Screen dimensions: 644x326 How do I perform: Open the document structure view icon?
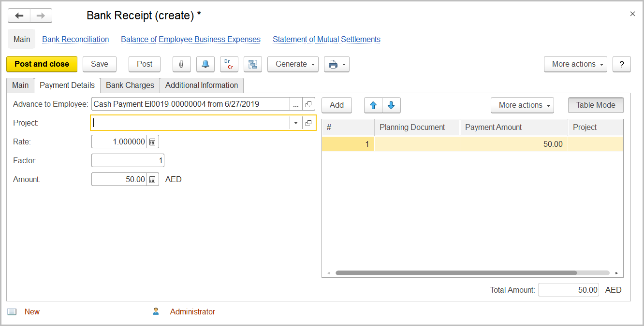tap(252, 64)
